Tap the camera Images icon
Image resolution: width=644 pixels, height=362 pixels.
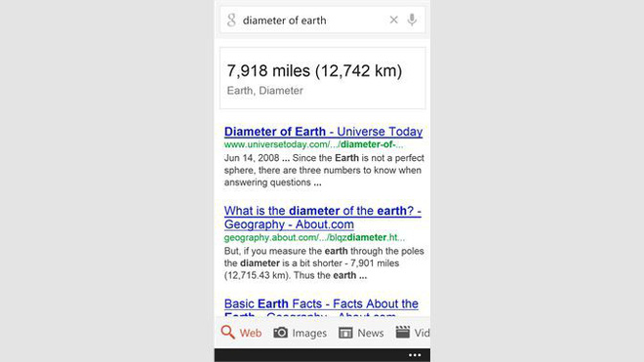click(280, 333)
